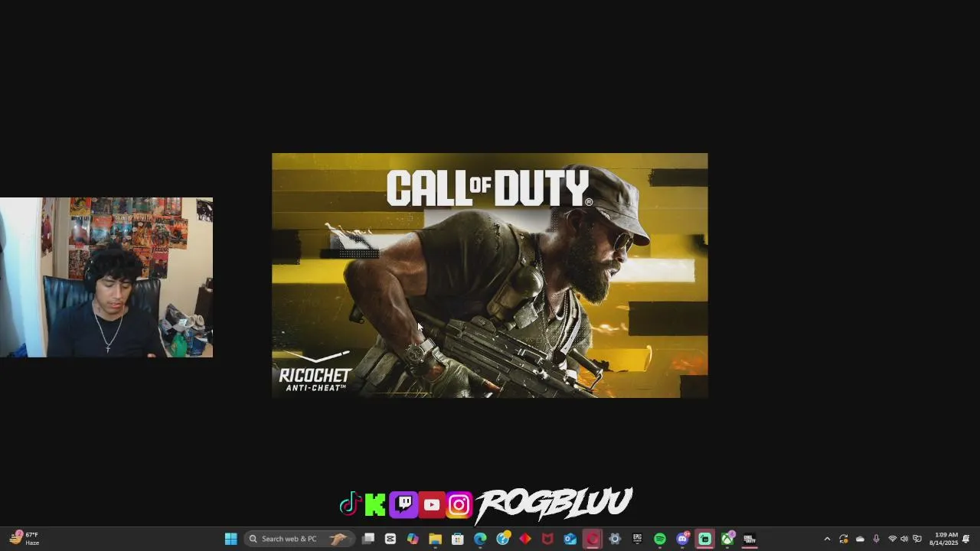
Task: Open the Wi-Fi network flyout
Action: [x=892, y=539]
